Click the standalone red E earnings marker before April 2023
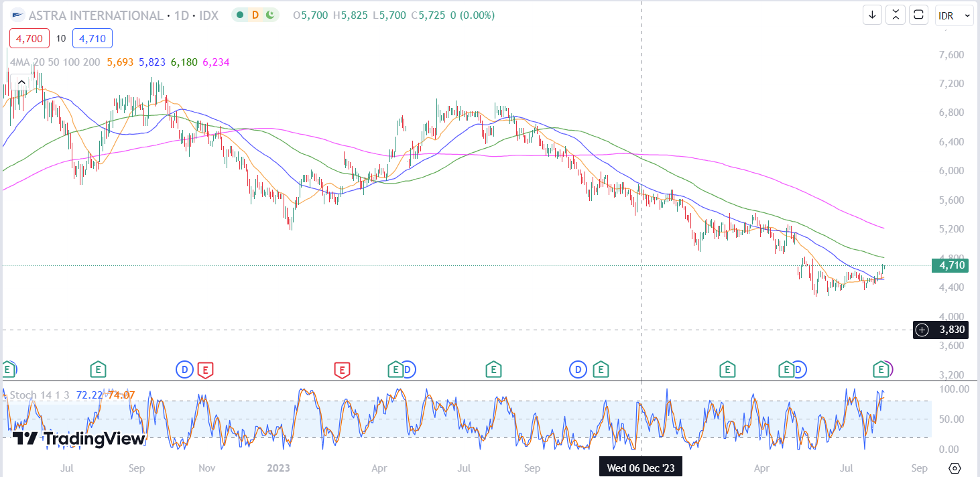The image size is (980, 477). (342, 368)
